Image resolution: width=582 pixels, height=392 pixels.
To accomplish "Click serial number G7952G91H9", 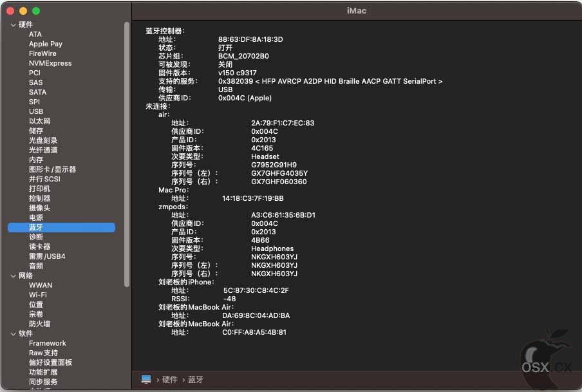I will click(274, 165).
